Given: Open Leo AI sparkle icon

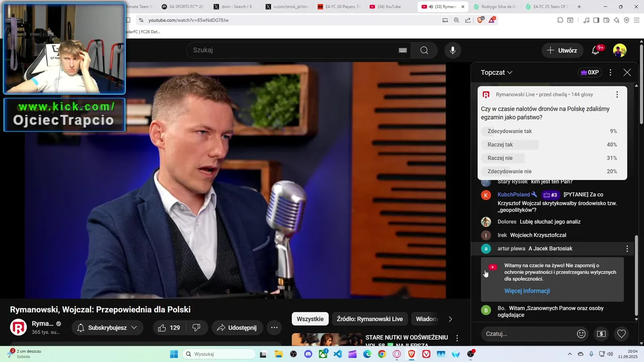Looking at the screenshot, I should [616, 20].
